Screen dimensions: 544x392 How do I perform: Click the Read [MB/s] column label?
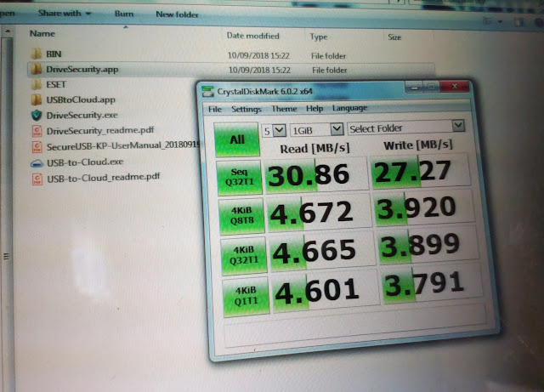pyautogui.click(x=314, y=149)
